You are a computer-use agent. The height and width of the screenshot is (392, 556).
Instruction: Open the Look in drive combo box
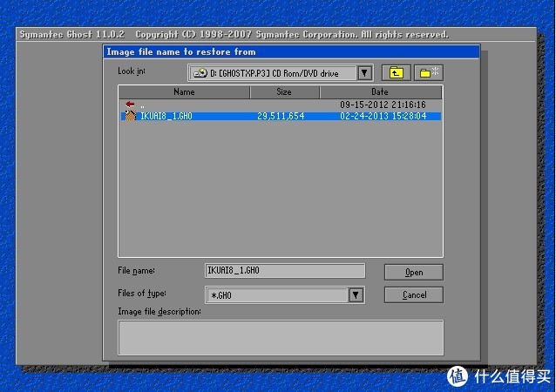click(x=280, y=73)
